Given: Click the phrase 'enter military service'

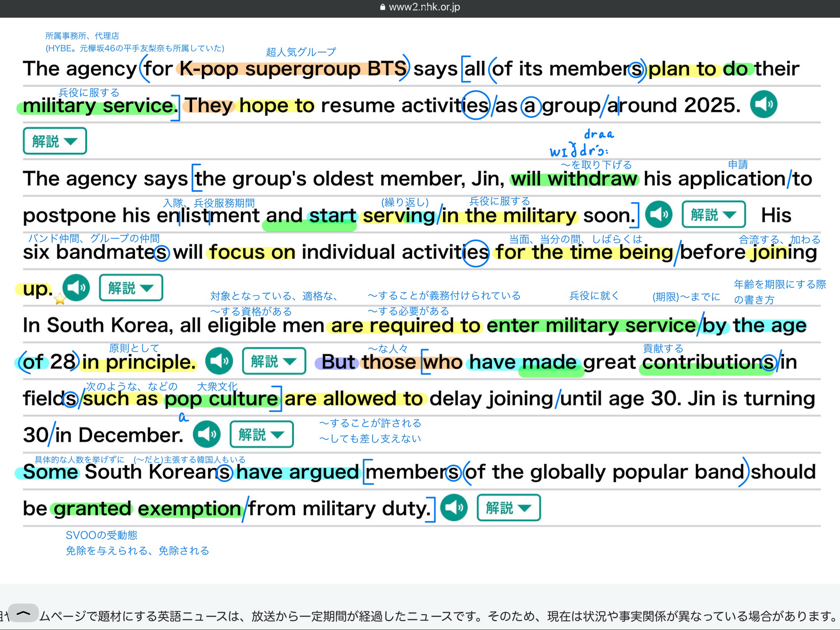Looking at the screenshot, I should (591, 325).
